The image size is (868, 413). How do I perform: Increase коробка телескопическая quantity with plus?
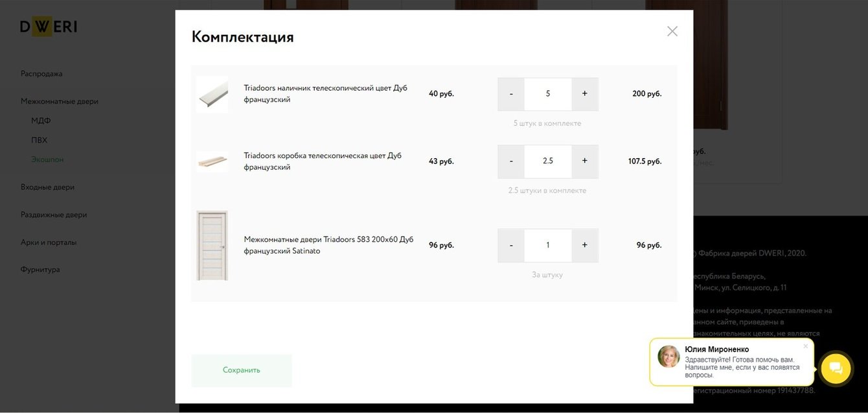click(584, 161)
